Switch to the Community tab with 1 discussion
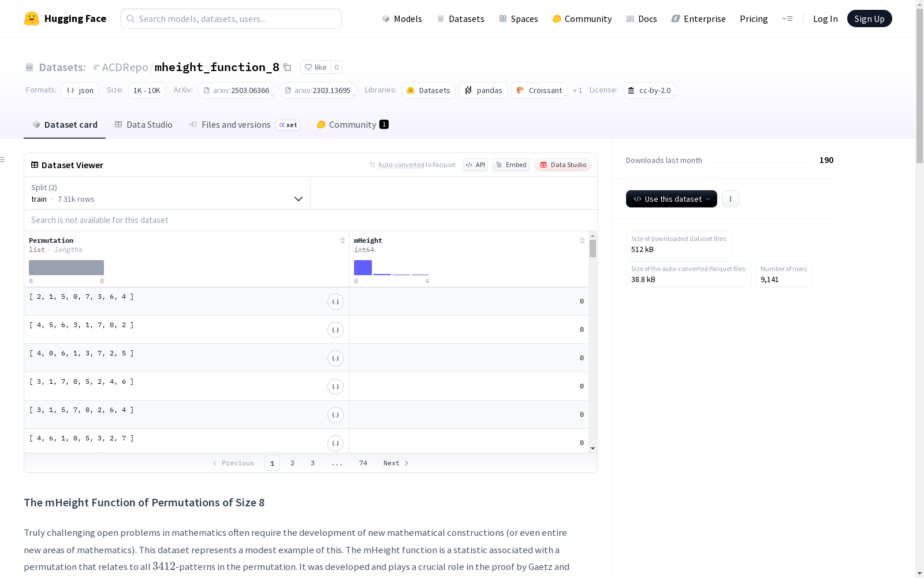This screenshot has height=578, width=924. [x=352, y=124]
